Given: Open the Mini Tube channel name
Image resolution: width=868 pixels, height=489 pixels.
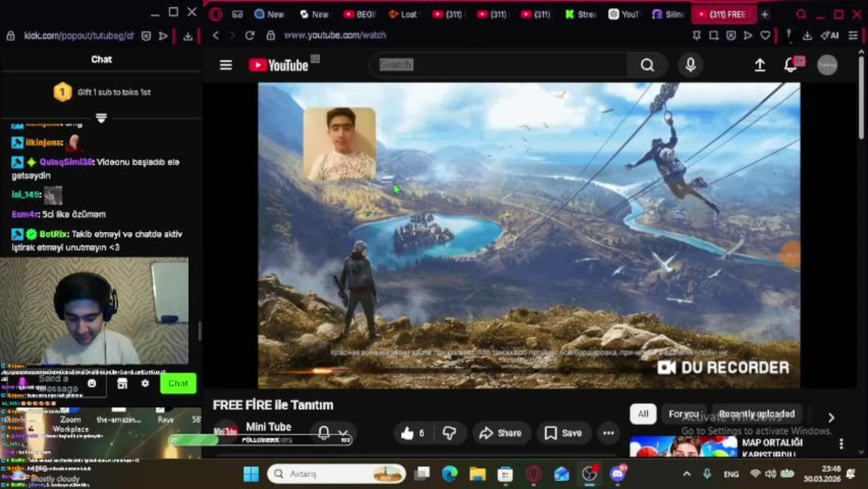Looking at the screenshot, I should pos(268,427).
